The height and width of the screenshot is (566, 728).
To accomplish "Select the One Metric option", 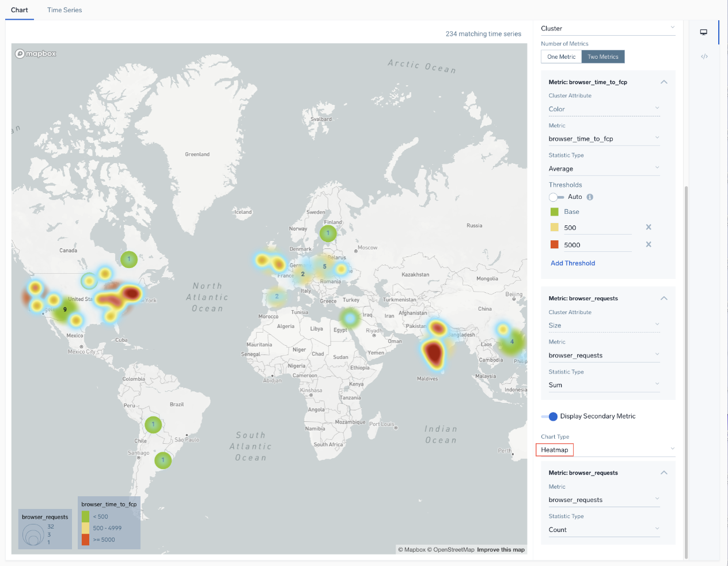I will pyautogui.click(x=561, y=56).
